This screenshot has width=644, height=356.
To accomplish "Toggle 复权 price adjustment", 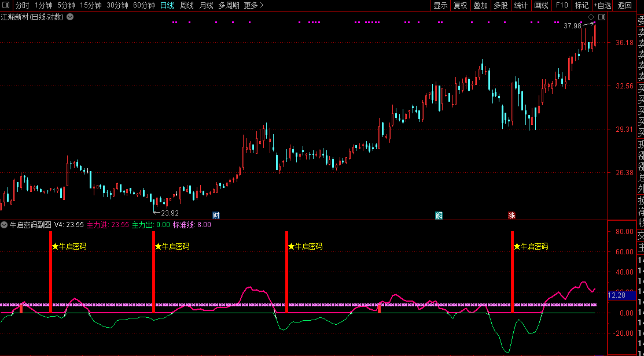I will (x=460, y=5).
